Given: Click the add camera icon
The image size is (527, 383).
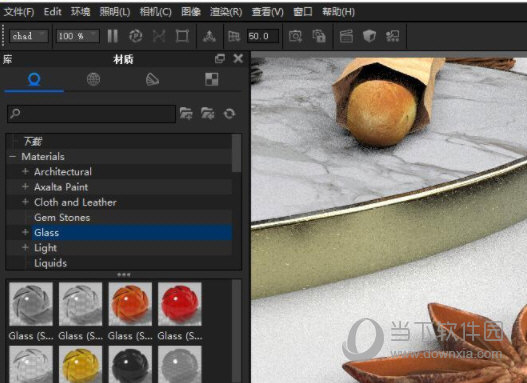Looking at the screenshot, I should coord(295,36).
